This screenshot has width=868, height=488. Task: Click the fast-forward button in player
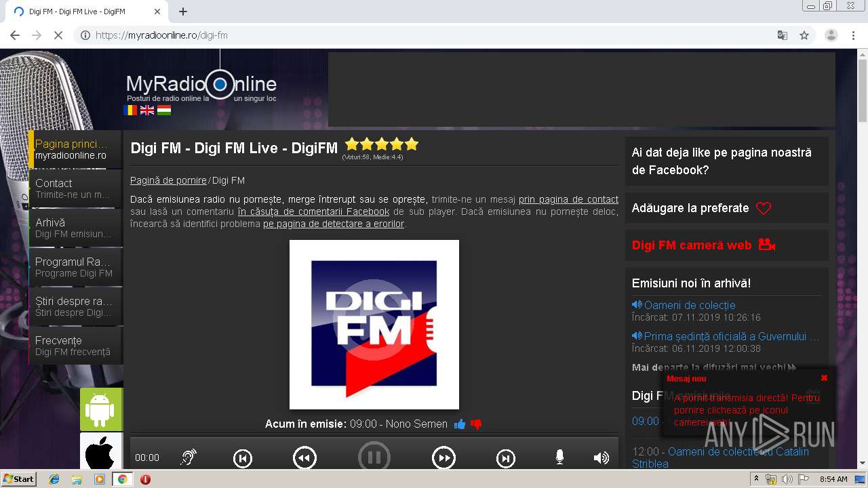[443, 459]
